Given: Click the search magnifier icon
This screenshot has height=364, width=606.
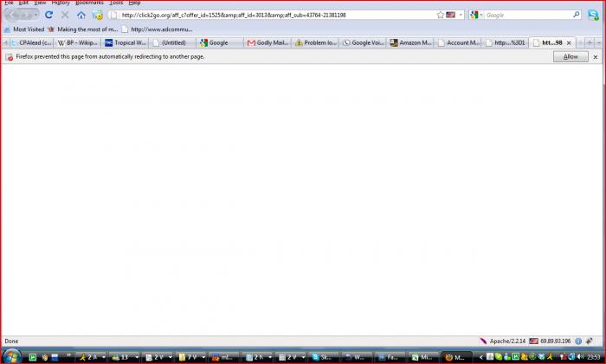Looking at the screenshot, I should pos(577,15).
